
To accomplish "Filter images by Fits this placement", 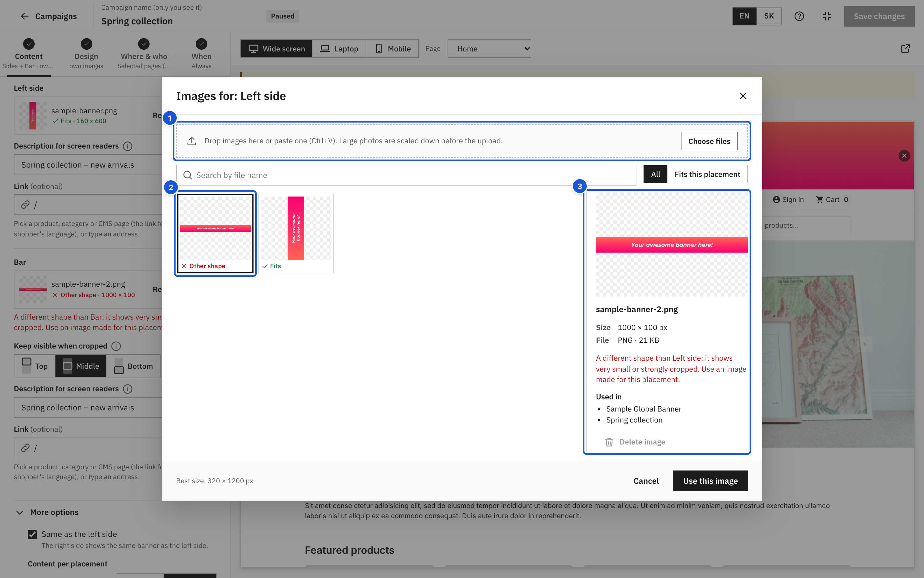I will 707,174.
